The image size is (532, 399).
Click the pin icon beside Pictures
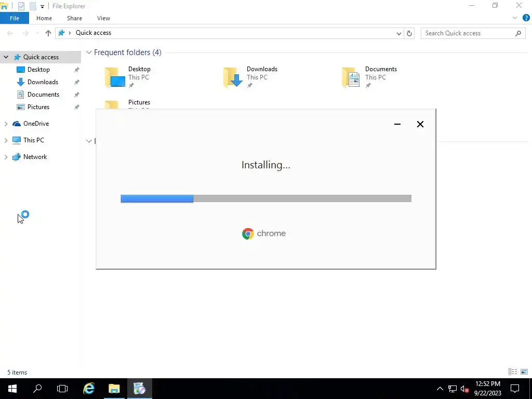tap(77, 107)
